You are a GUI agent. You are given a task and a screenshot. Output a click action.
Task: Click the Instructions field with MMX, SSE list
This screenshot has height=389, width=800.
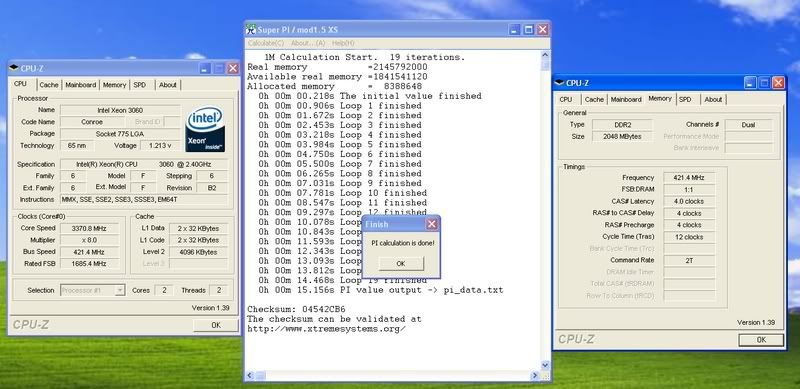tap(144, 199)
